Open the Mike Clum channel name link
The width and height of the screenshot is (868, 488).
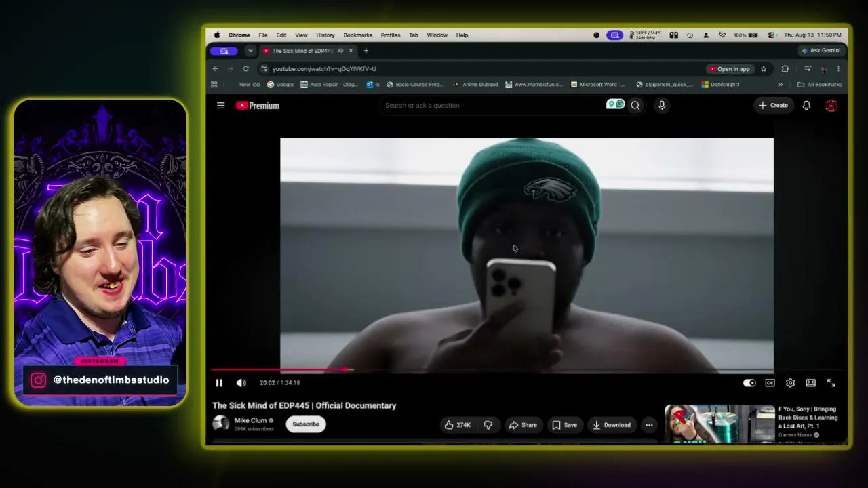pyautogui.click(x=250, y=420)
